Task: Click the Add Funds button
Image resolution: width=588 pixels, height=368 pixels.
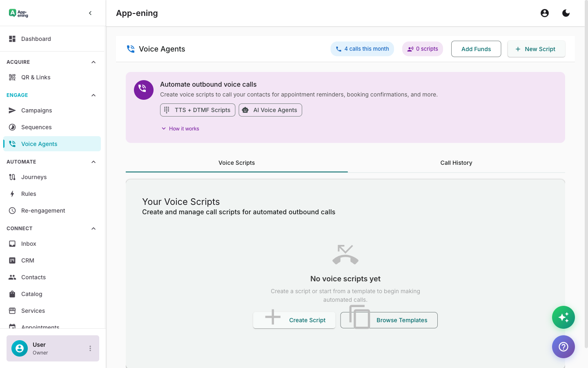Action: click(476, 49)
